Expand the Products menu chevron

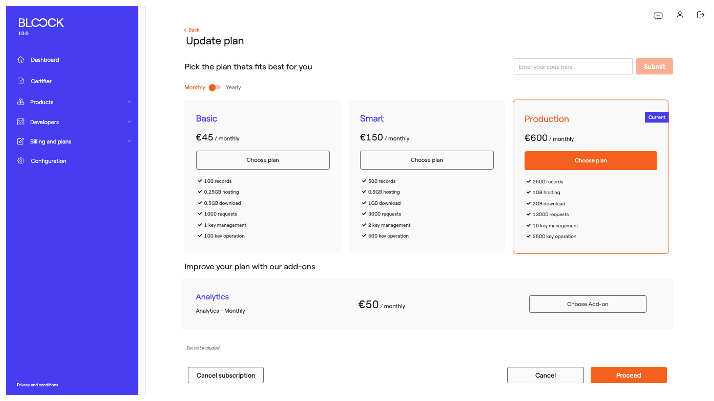click(129, 102)
